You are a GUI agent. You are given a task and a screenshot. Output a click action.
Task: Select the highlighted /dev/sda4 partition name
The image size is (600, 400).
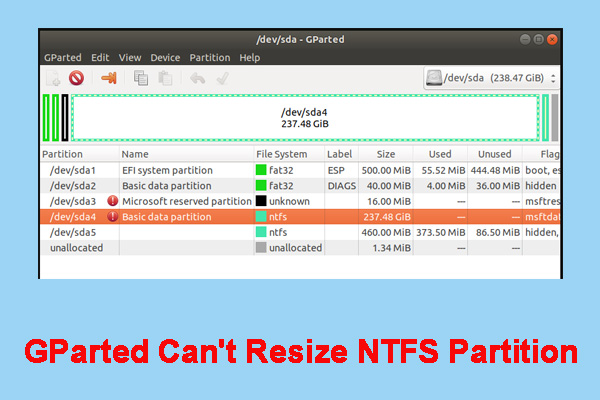click(73, 217)
